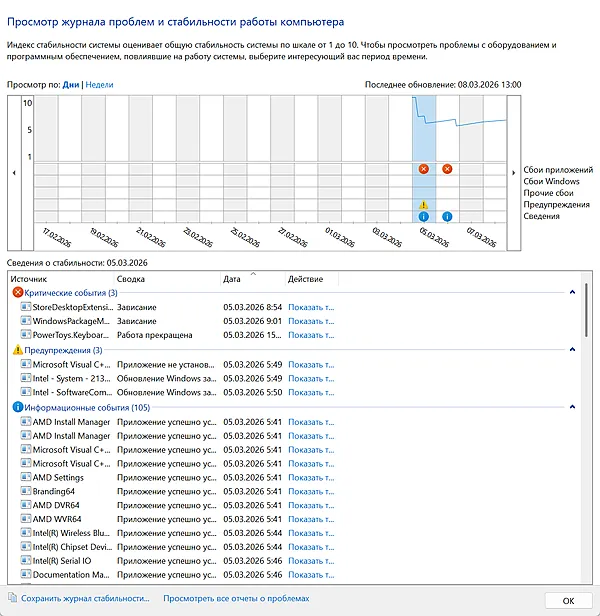Switch the chart view to Дни
Viewport: 600px width, 616px height.
[x=71, y=86]
